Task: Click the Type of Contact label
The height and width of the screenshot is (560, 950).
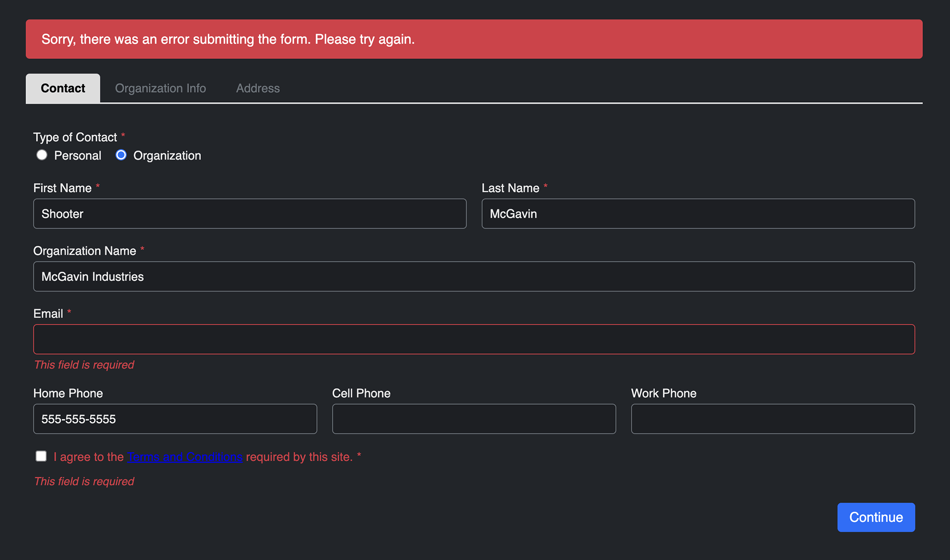Action: point(75,137)
